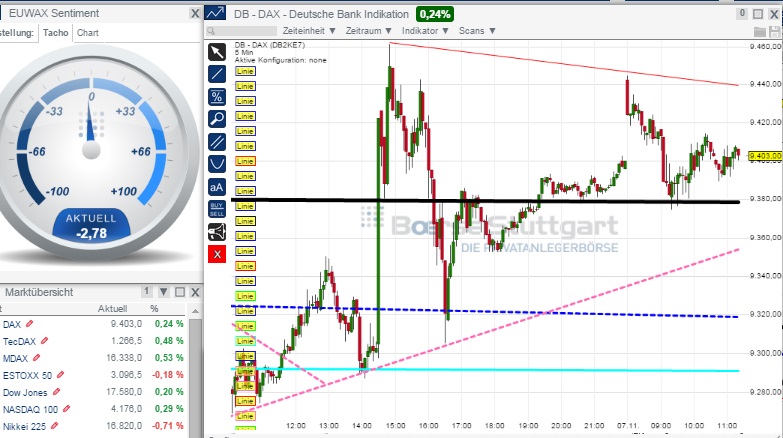The image size is (783, 438).
Task: Click the chart search input field
Action: [242, 31]
